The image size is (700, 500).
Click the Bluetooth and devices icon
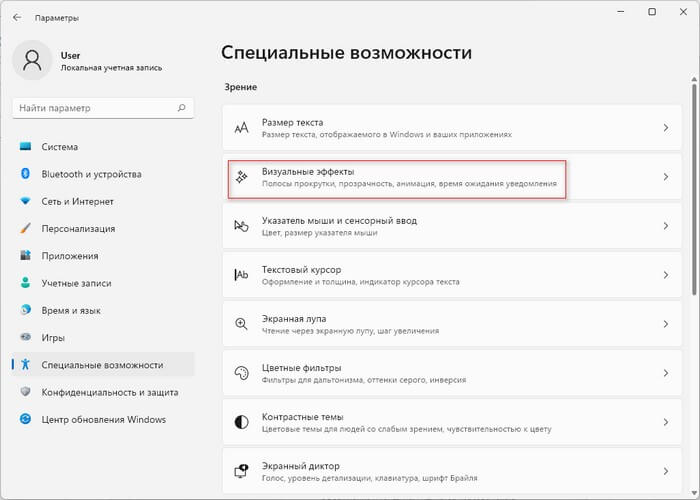tap(26, 173)
